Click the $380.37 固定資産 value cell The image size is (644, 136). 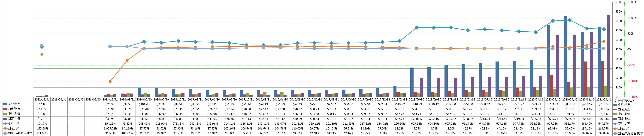point(604,109)
